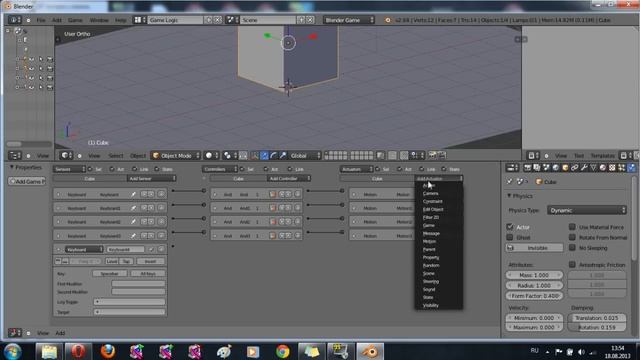Open the Global transform orientation dropdown

coord(305,156)
